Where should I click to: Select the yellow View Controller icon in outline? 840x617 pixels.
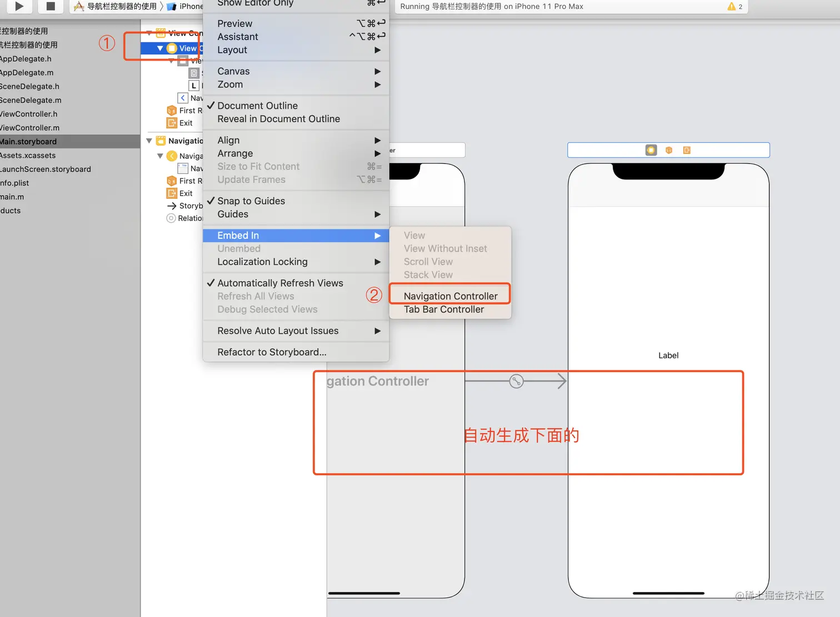coord(172,48)
